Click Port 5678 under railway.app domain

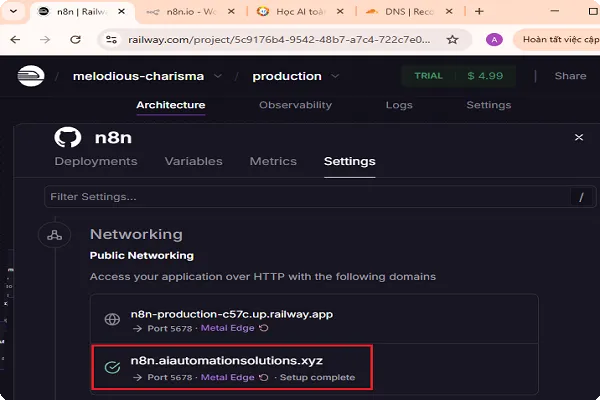pyautogui.click(x=170, y=328)
